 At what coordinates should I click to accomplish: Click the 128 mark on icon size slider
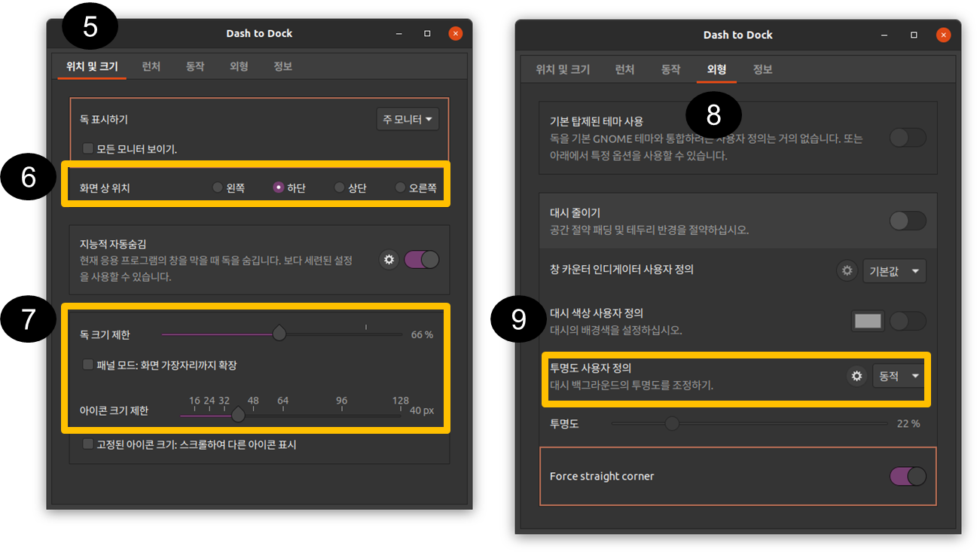tap(401, 401)
